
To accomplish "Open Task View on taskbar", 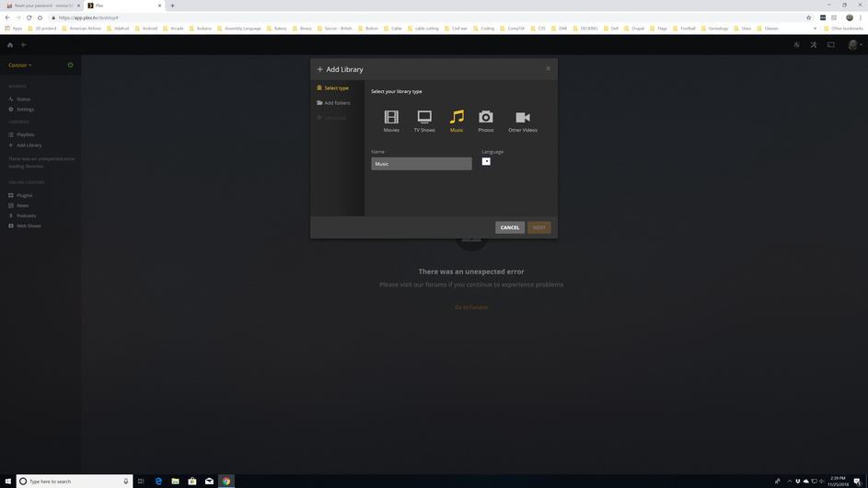I will [141, 482].
